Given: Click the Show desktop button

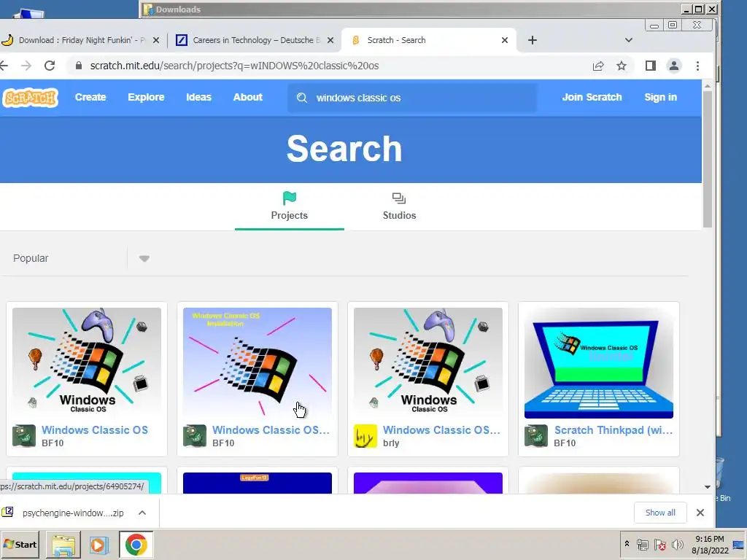Looking at the screenshot, I should 739,545.
